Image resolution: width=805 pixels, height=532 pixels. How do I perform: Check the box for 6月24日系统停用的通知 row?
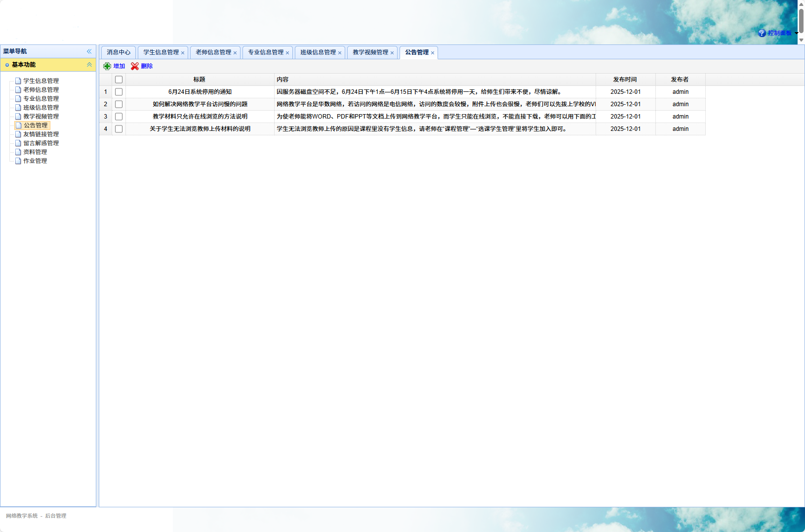click(119, 92)
